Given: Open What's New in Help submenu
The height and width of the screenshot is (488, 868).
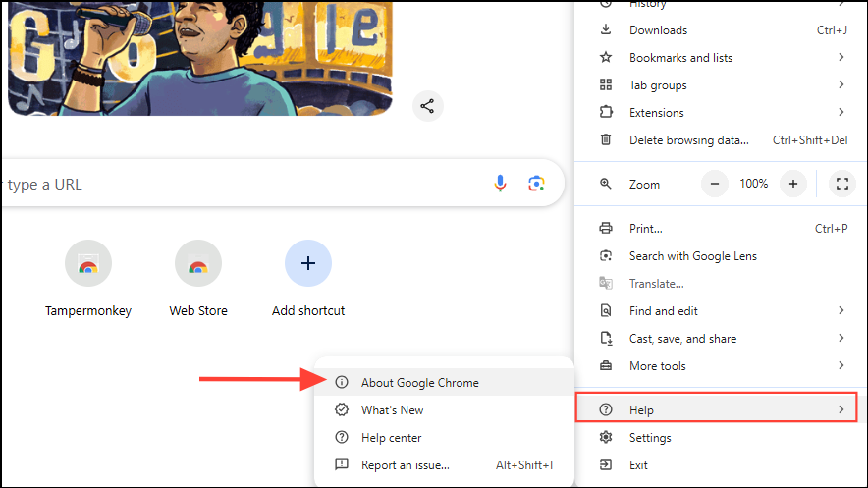Looking at the screenshot, I should (x=444, y=410).
